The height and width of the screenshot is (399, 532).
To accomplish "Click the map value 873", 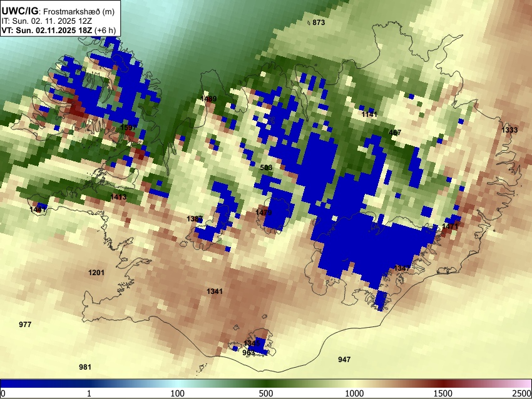I will (x=319, y=23).
